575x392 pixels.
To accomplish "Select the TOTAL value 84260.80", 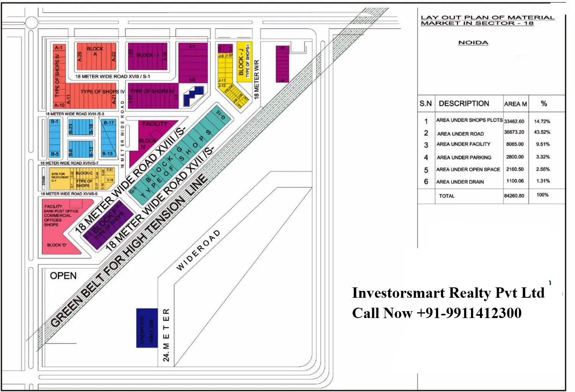I will pyautogui.click(x=514, y=196).
